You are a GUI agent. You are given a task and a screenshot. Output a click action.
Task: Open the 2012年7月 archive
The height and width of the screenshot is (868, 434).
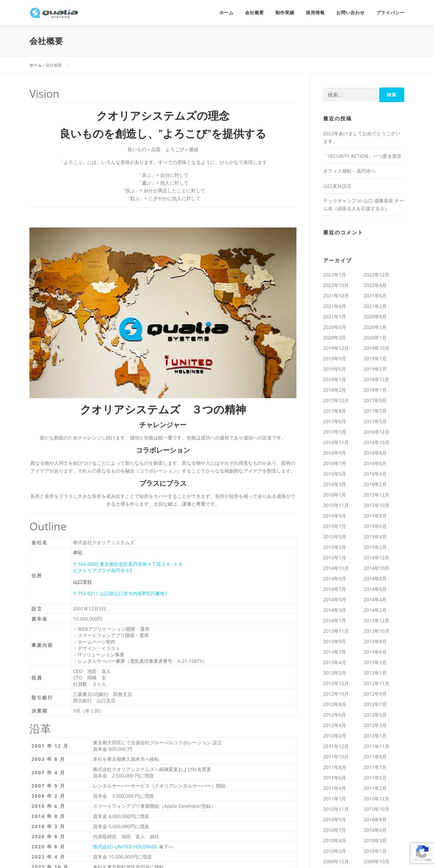[x=375, y=704]
